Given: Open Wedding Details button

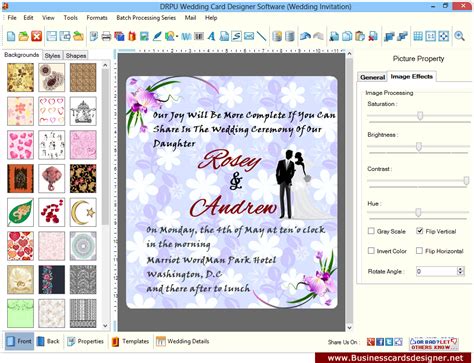Looking at the screenshot, I should tap(182, 341).
